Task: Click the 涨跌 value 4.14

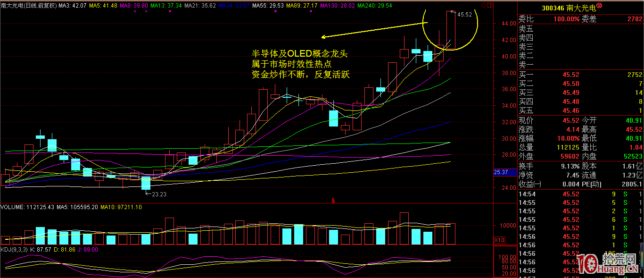Action: 572,129
